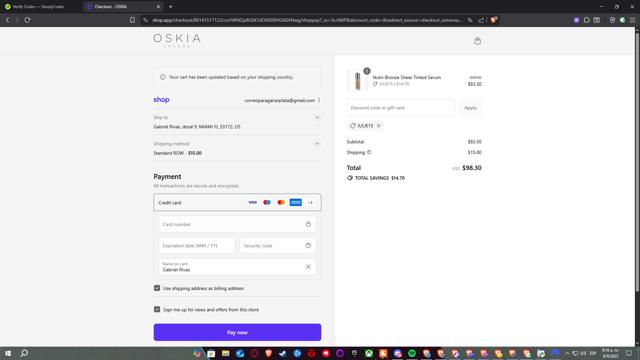Share this page from the address bar
The height and width of the screenshot is (360, 640).
pyautogui.click(x=481, y=20)
